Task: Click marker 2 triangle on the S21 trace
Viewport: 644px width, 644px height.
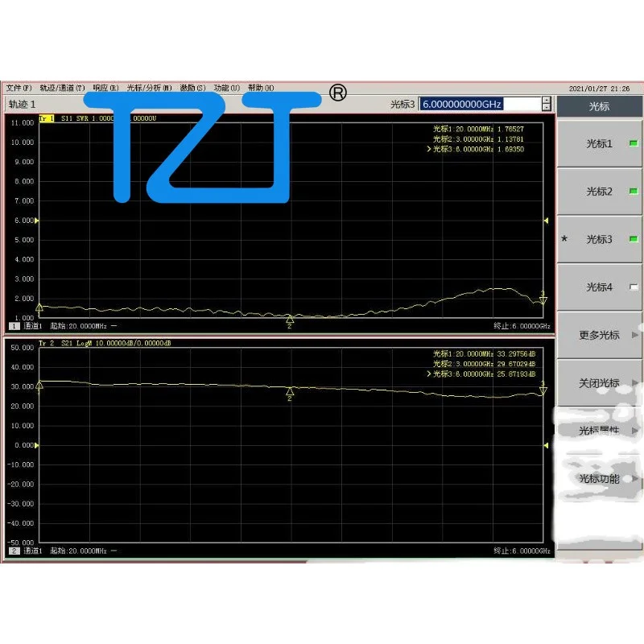Action: 290,391
